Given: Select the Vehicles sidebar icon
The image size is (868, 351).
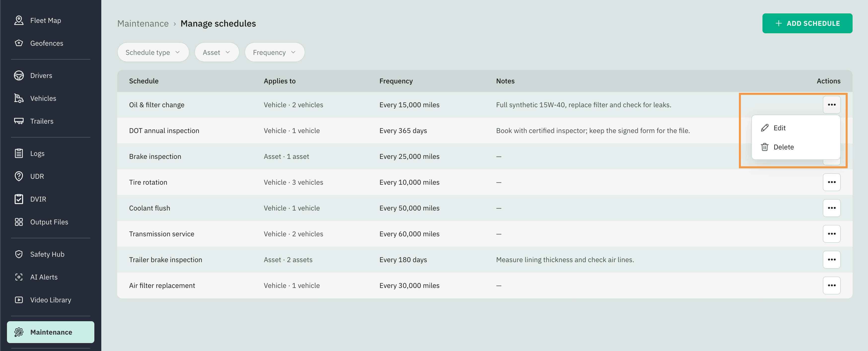Looking at the screenshot, I should click(x=19, y=98).
